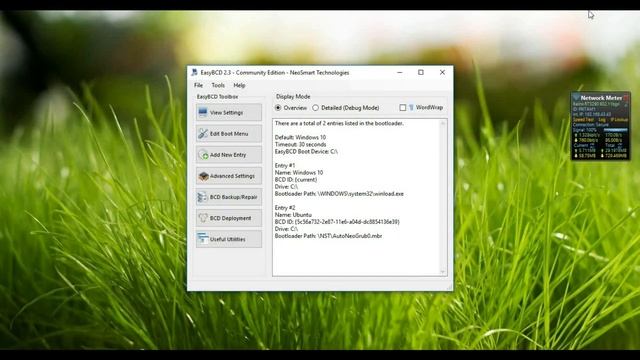640x360 pixels.
Task: Close the EasyBCD window
Action: pyautogui.click(x=442, y=72)
